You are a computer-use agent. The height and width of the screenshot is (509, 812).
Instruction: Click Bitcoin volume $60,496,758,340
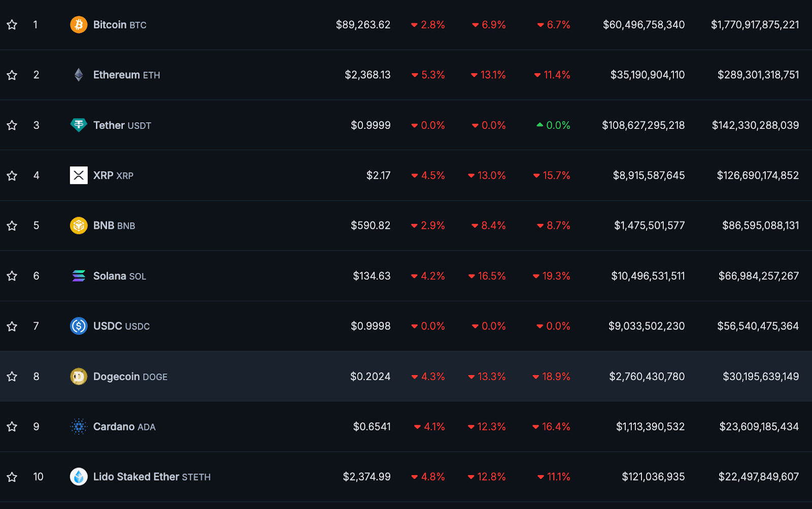click(x=644, y=25)
